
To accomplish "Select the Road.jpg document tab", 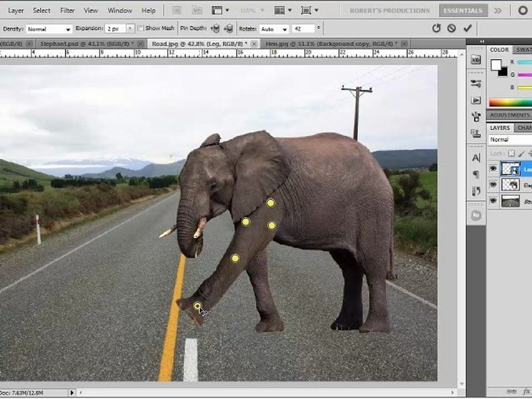I will (199, 44).
